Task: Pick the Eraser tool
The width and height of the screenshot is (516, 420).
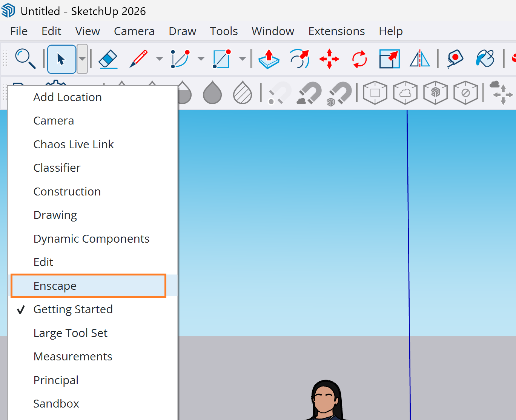Action: [108, 59]
